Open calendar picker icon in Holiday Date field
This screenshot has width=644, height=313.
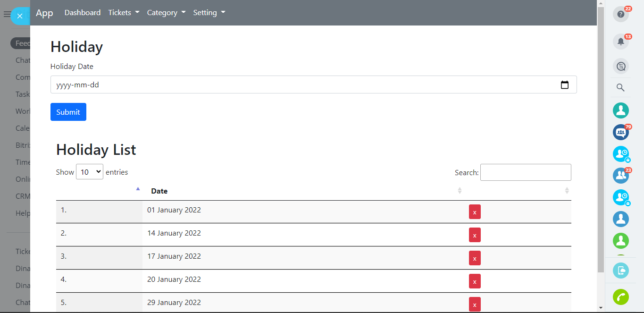[x=564, y=85]
